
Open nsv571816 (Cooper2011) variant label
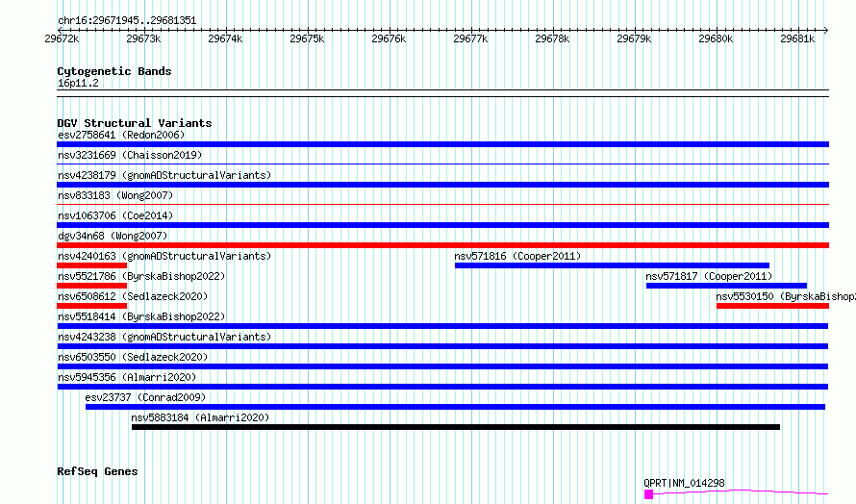[517, 256]
